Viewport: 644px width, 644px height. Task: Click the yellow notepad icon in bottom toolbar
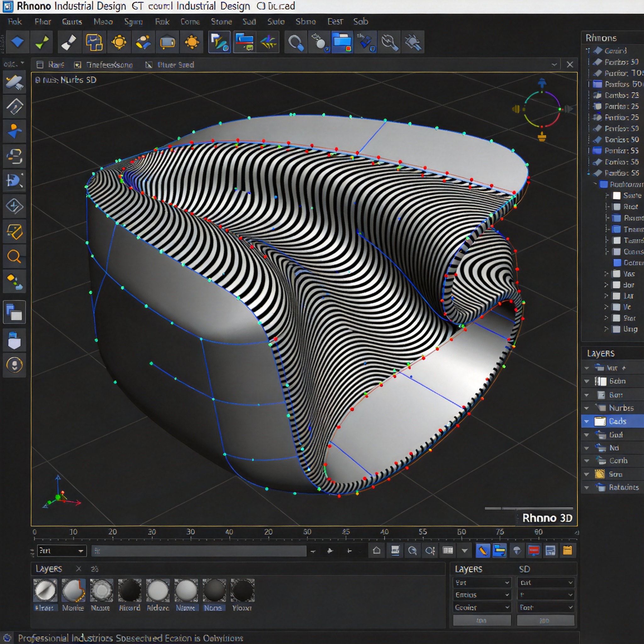click(567, 551)
